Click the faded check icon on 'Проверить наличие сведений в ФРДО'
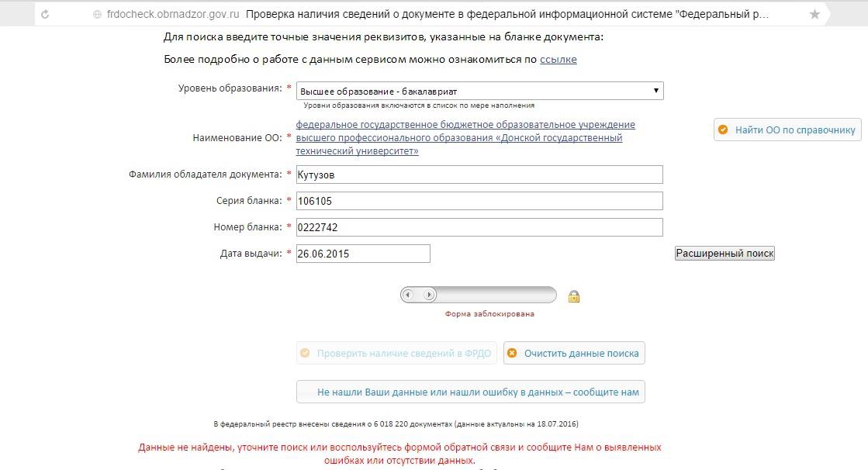 pos(305,353)
